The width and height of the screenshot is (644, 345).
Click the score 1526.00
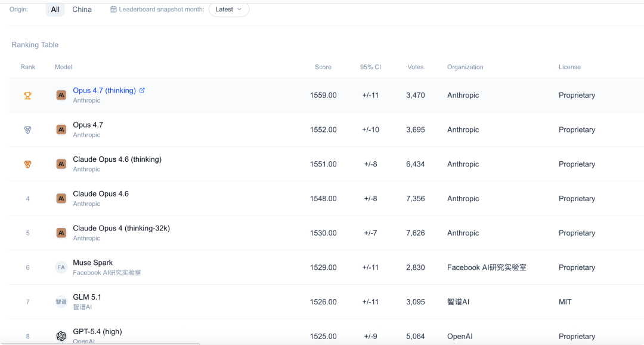323,302
